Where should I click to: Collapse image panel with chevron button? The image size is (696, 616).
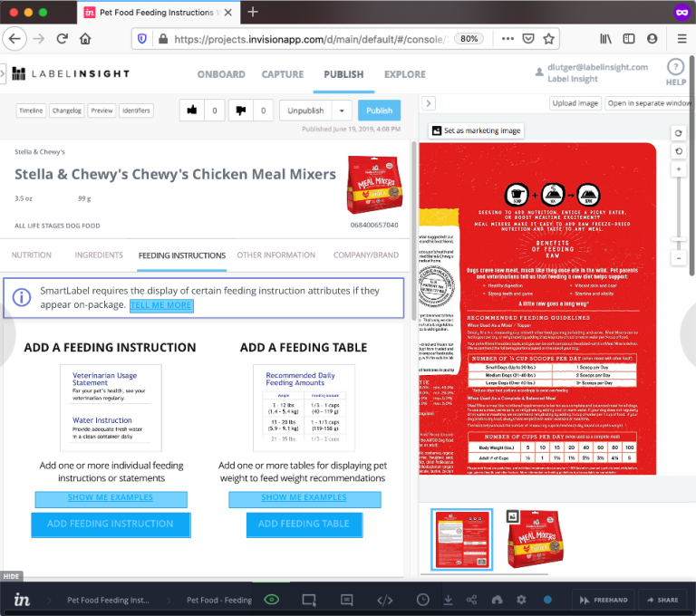pyautogui.click(x=429, y=103)
